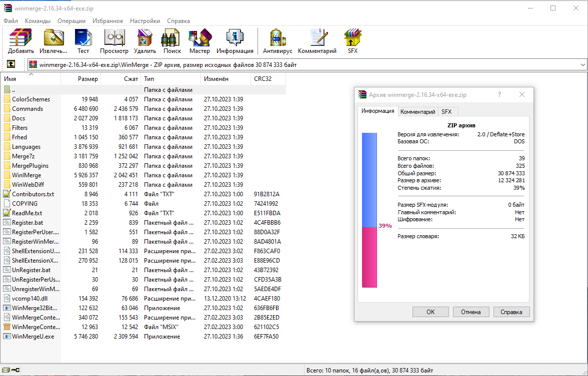This screenshot has width=588, height=376.
Task: Open the Файл menu
Action: [11, 21]
